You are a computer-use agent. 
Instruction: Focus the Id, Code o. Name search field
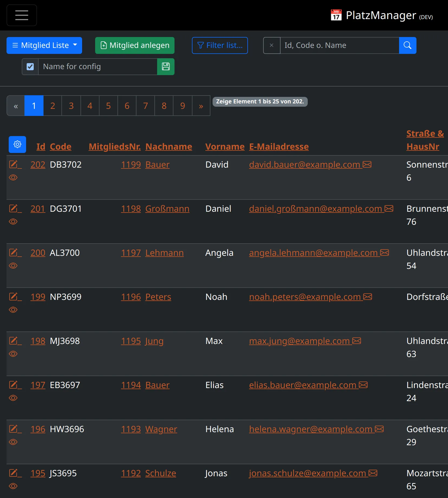pyautogui.click(x=340, y=45)
